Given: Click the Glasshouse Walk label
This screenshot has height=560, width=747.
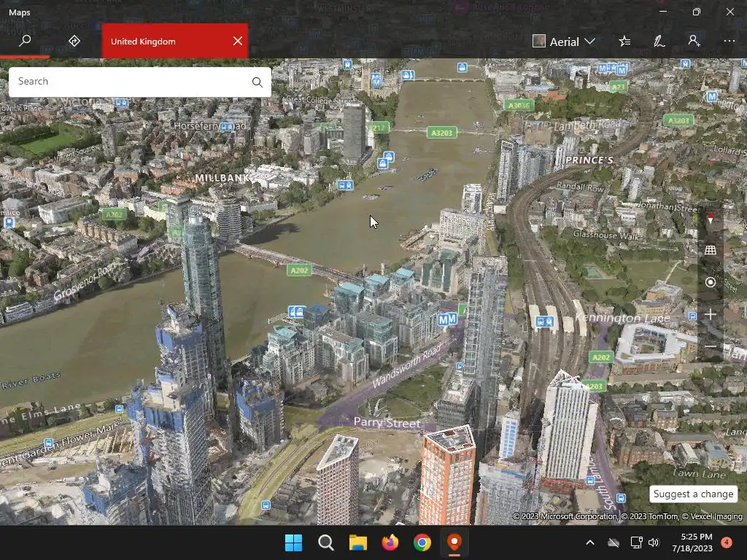Looking at the screenshot, I should (605, 234).
